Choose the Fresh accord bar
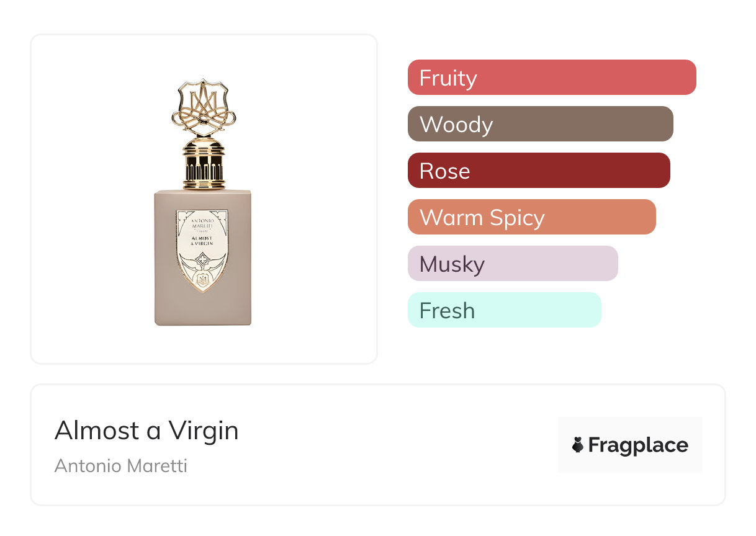Screen dimensions: 756x536 coord(504,310)
